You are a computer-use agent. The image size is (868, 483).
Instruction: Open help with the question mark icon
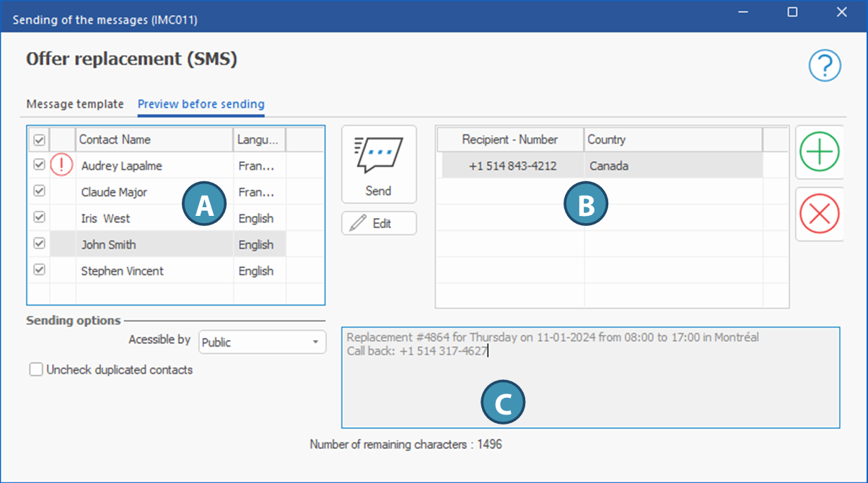[824, 66]
